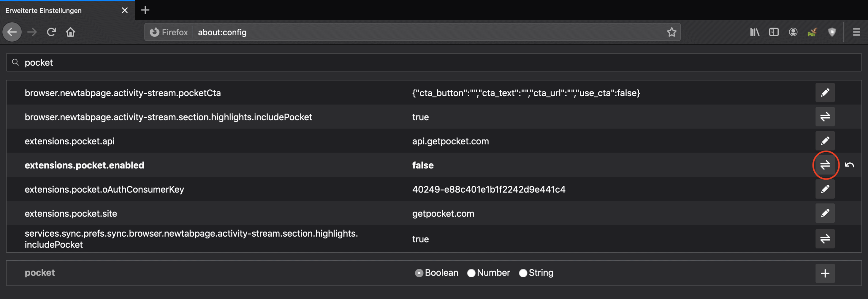Click the false value of pocket.enabled
Image resolution: width=868 pixels, height=299 pixels.
tap(423, 165)
